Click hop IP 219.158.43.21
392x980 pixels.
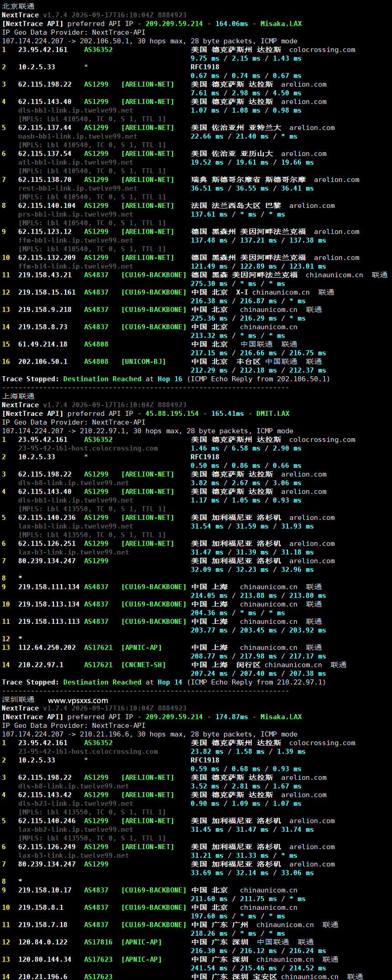pos(45,275)
